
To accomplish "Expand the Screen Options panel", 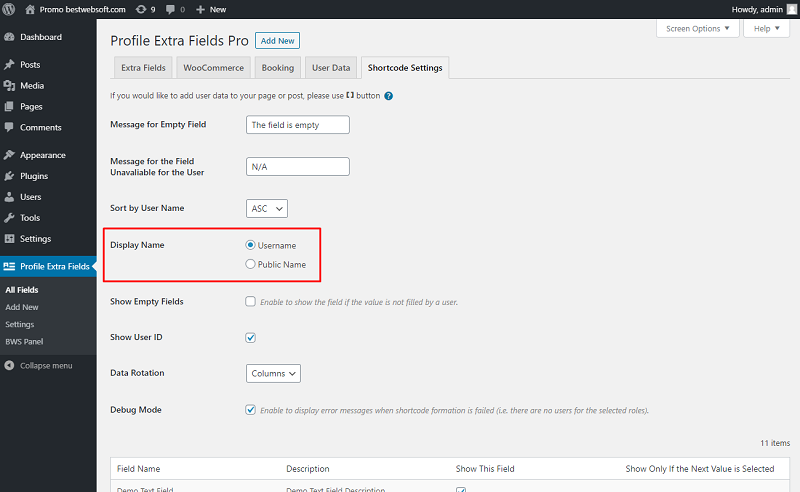I will (697, 29).
